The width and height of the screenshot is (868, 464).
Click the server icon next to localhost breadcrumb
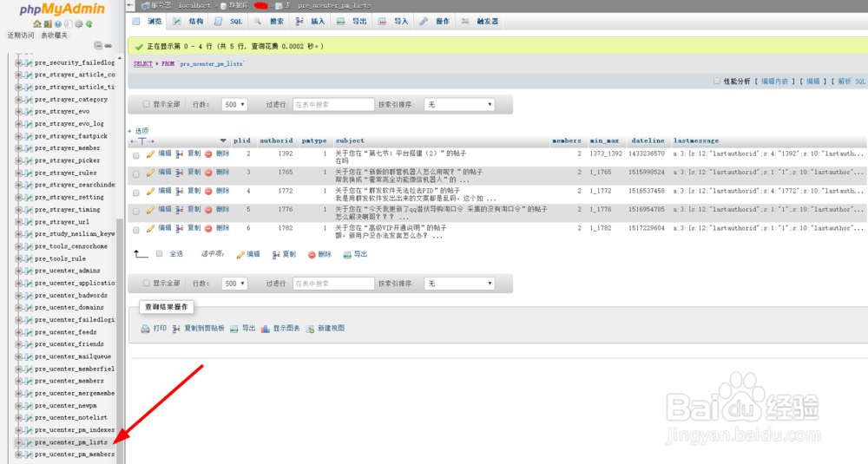(x=145, y=5)
